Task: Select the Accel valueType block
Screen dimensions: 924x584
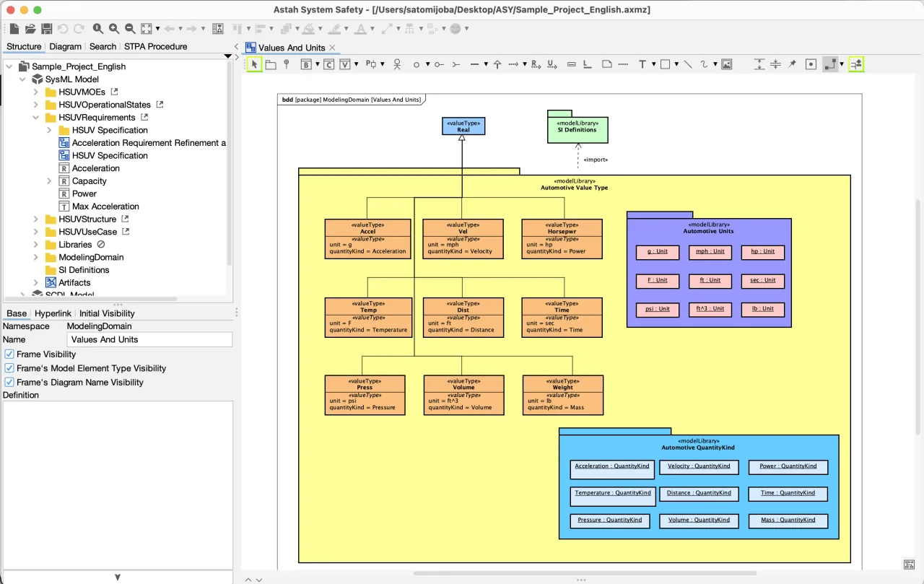Action: click(368, 239)
